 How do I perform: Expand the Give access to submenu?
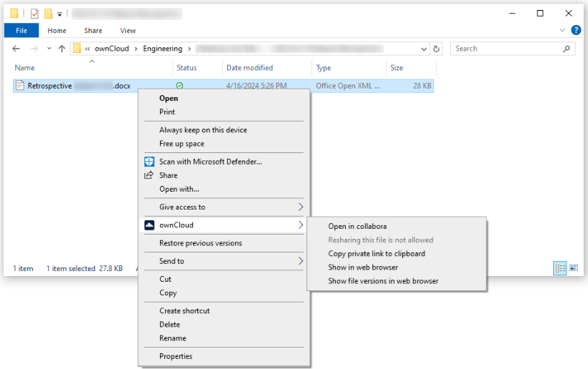point(300,207)
